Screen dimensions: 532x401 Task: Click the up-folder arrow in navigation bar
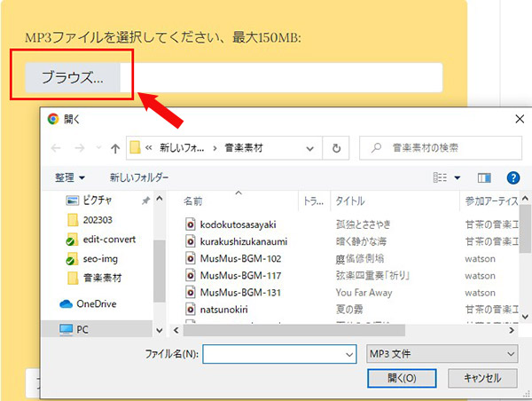tap(115, 147)
